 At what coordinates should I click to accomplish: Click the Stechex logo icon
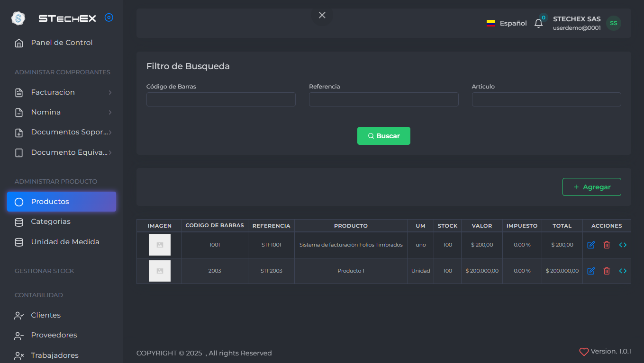18,18
